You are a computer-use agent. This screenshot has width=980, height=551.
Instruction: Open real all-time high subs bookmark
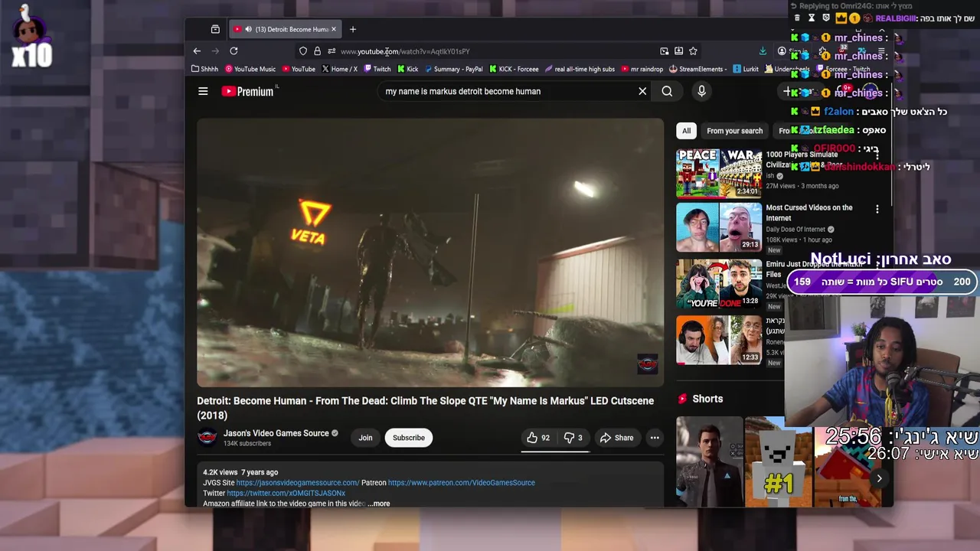580,69
